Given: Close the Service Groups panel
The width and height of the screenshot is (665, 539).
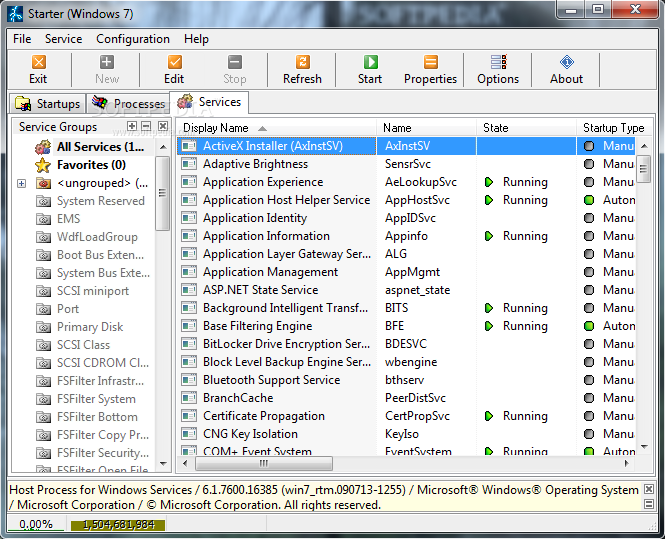Looking at the screenshot, I should point(163,126).
